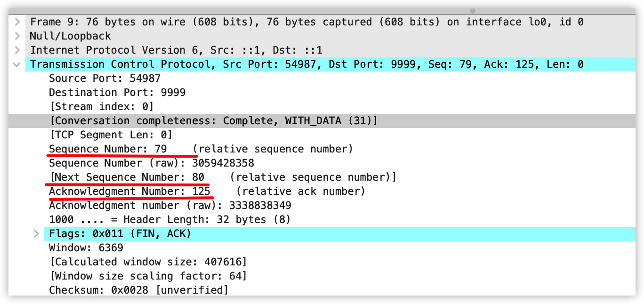Select the Conversation completeness row

point(213,121)
